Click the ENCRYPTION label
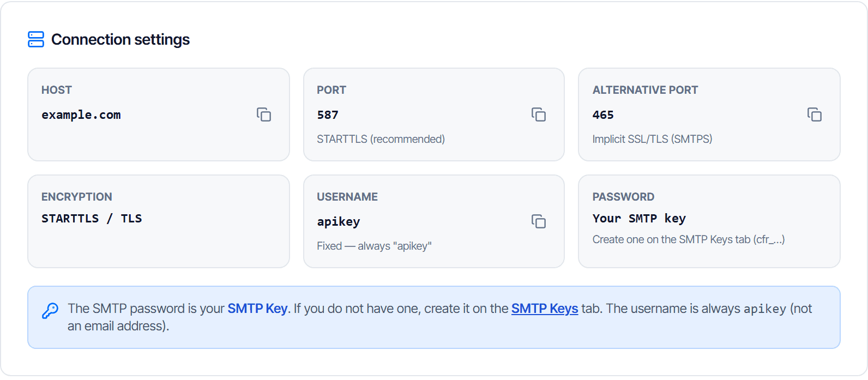Screen dimensions: 868x380 click(x=77, y=197)
